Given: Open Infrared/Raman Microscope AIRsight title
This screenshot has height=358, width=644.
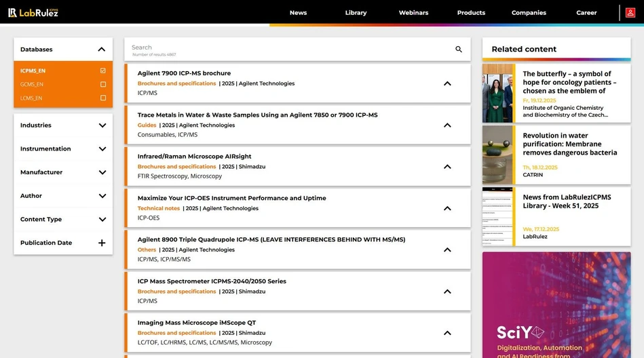Looking at the screenshot, I should 194,157.
